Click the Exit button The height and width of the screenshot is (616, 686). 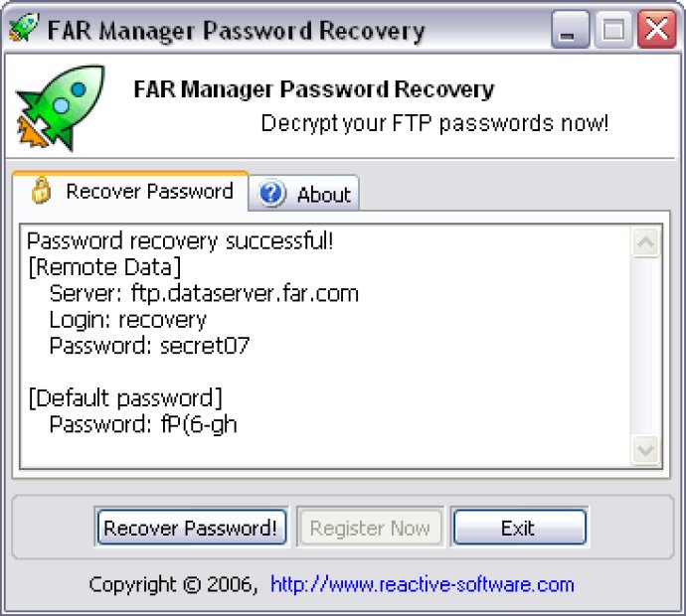(519, 528)
